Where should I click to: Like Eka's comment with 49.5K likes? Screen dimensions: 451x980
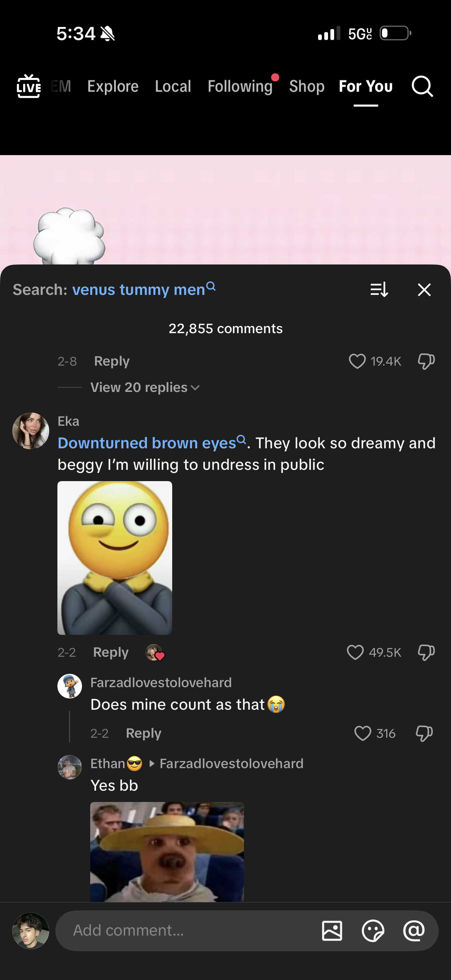pyautogui.click(x=355, y=652)
